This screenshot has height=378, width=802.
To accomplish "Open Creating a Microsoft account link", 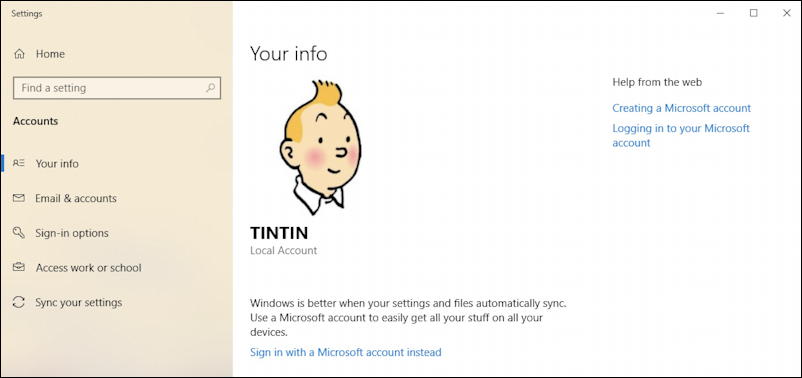I will pos(682,108).
